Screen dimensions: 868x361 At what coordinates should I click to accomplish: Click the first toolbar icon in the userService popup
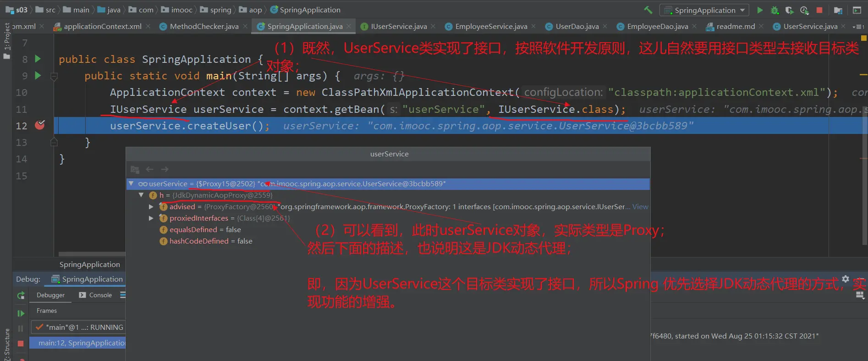click(x=135, y=169)
